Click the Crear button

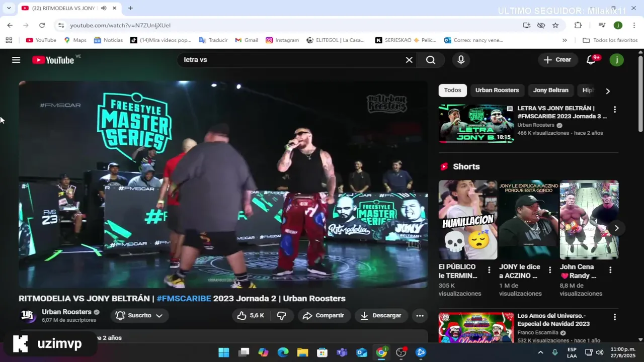tap(557, 60)
